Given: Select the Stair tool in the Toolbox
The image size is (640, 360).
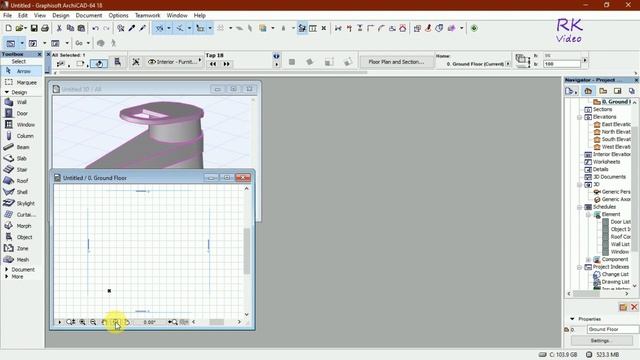Looking at the screenshot, I should [22, 169].
